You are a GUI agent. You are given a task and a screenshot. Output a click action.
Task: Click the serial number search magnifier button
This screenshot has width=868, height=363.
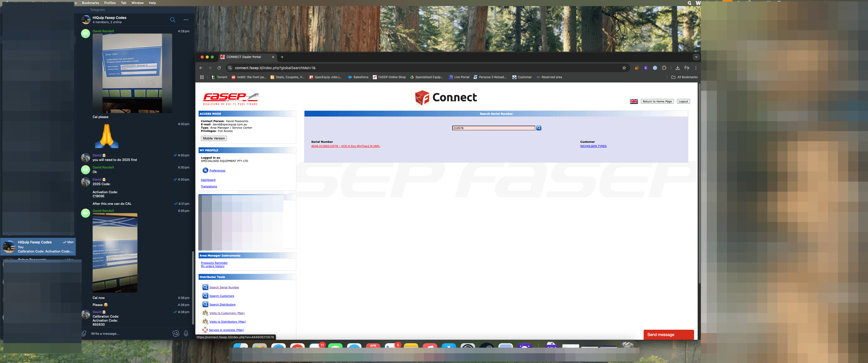click(539, 128)
